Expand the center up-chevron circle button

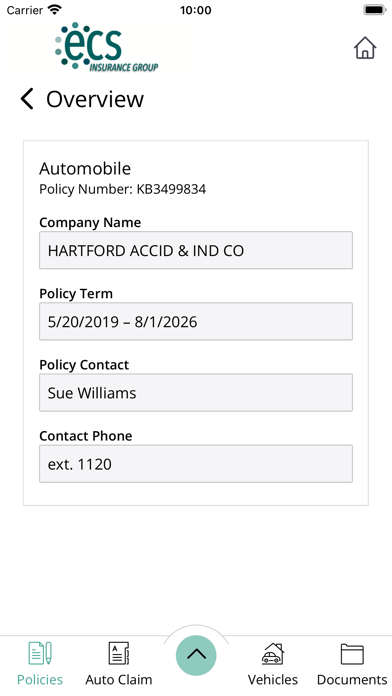(196, 655)
